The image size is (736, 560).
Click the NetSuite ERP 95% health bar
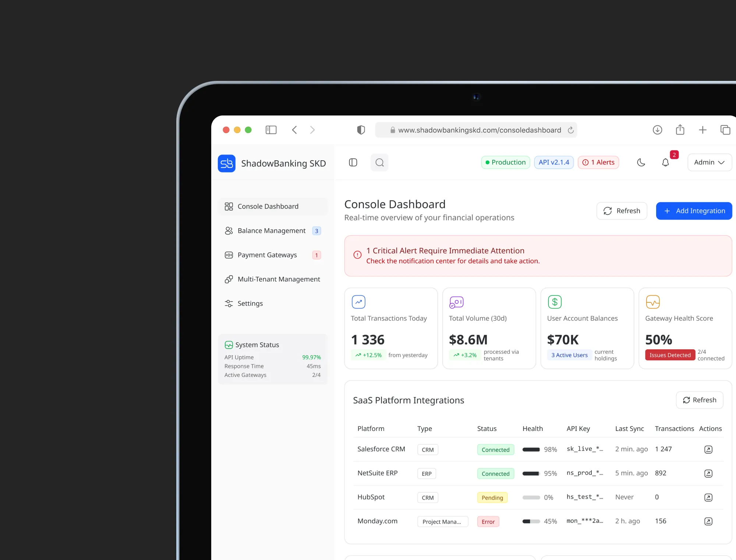pyautogui.click(x=531, y=473)
